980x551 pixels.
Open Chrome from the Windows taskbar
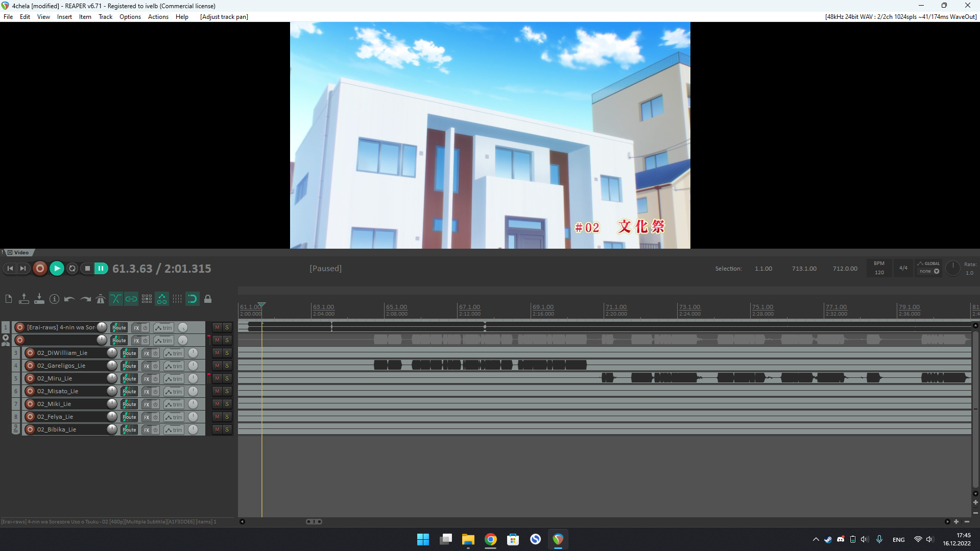tap(490, 539)
